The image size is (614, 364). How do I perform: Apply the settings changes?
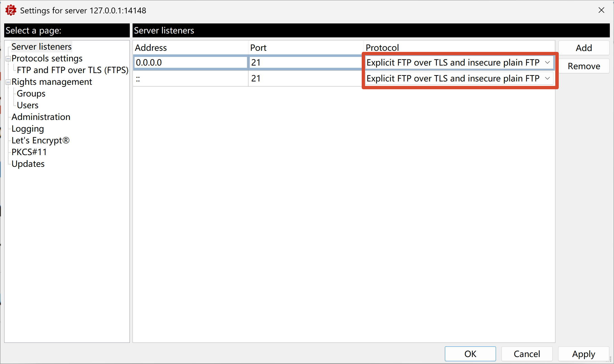[x=584, y=354]
